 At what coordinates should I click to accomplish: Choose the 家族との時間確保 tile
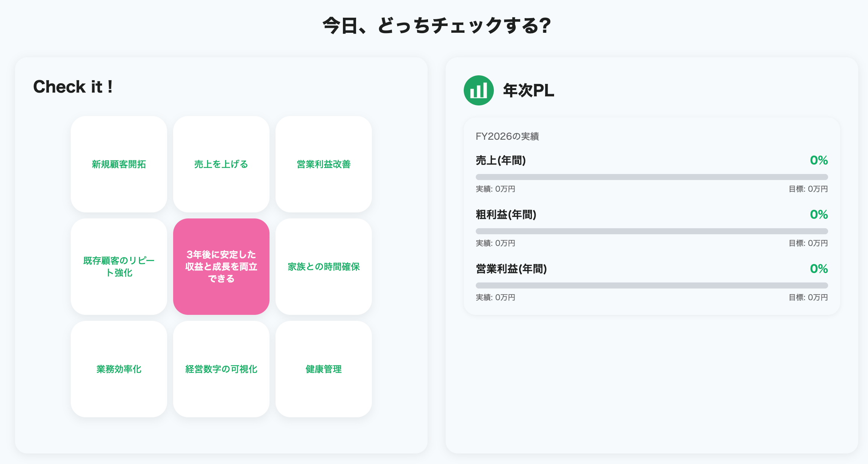tap(324, 267)
